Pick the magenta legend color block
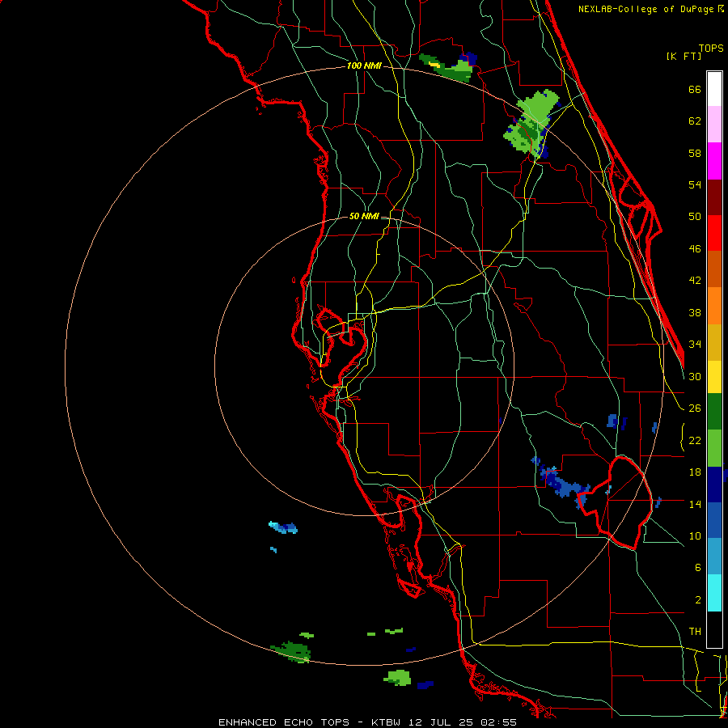 pyautogui.click(x=714, y=161)
